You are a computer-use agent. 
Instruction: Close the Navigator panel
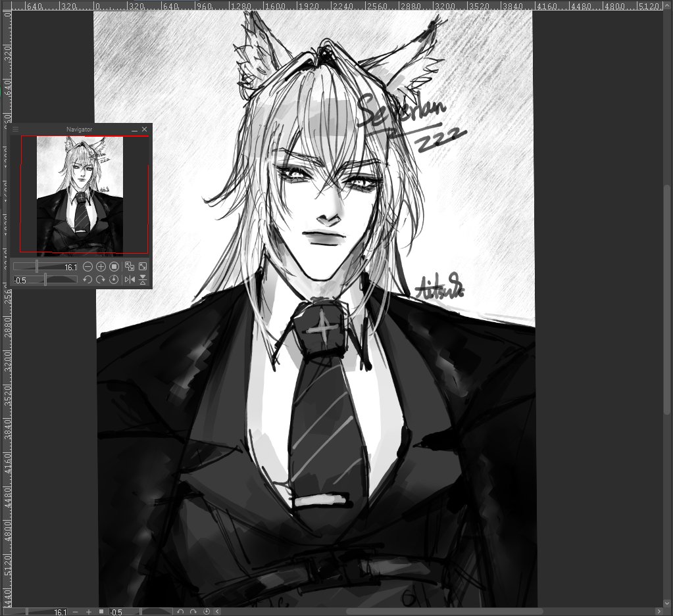coord(144,129)
